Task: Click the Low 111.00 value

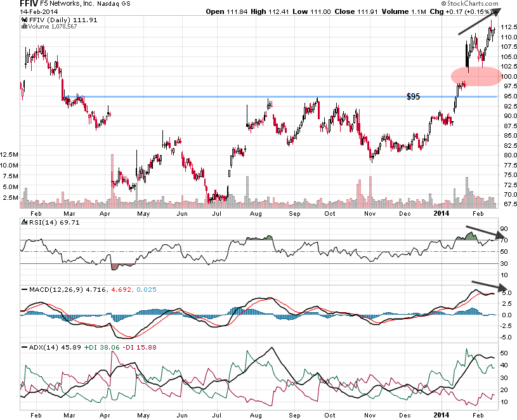Action: pos(311,11)
